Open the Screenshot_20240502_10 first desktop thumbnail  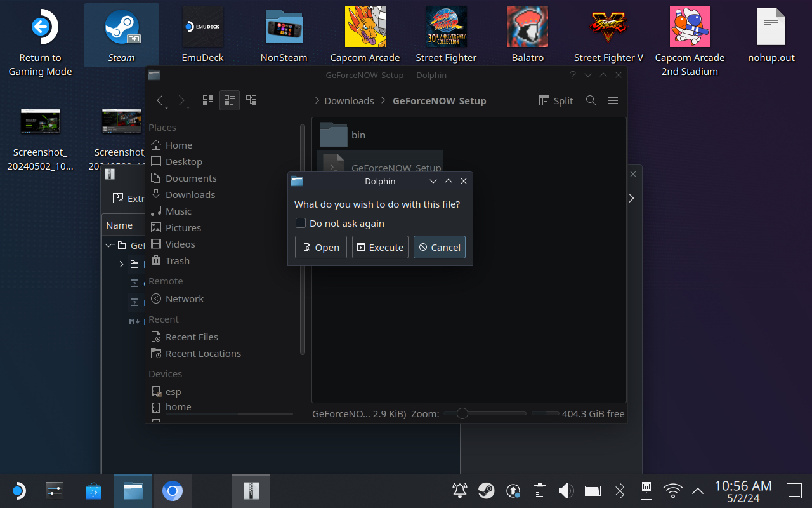click(x=41, y=140)
